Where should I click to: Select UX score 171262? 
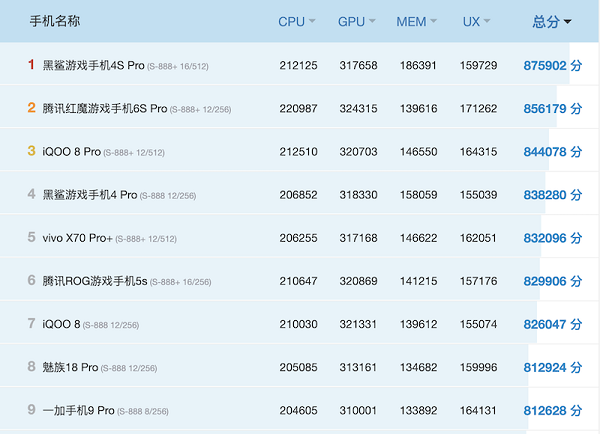478,109
